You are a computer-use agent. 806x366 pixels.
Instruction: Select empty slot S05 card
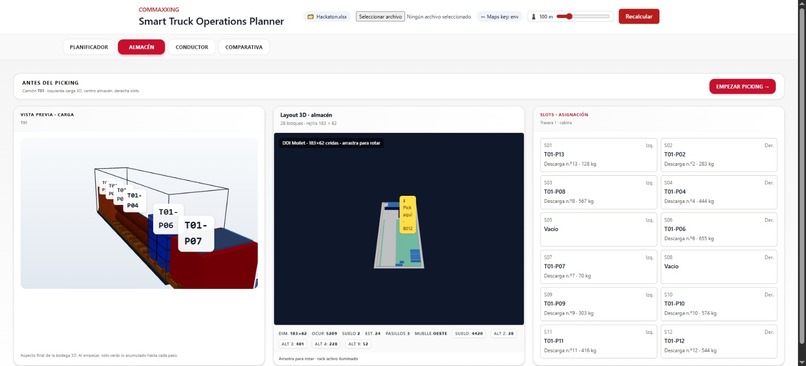[598, 229]
